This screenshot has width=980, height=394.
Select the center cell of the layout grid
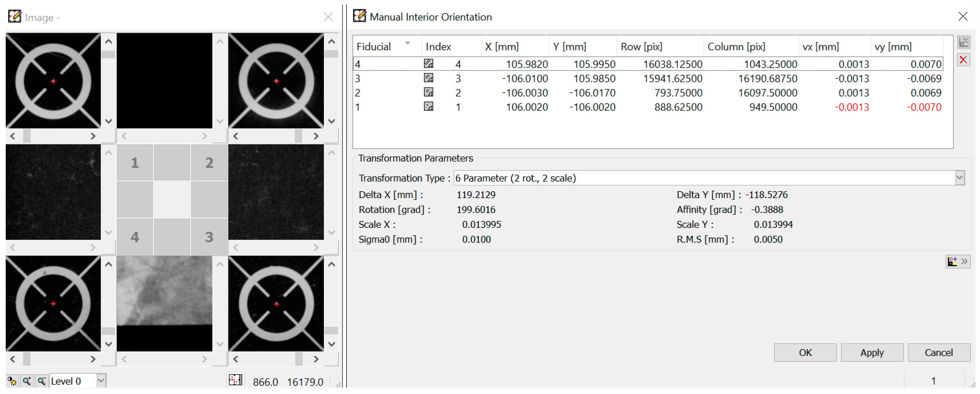coord(172,200)
